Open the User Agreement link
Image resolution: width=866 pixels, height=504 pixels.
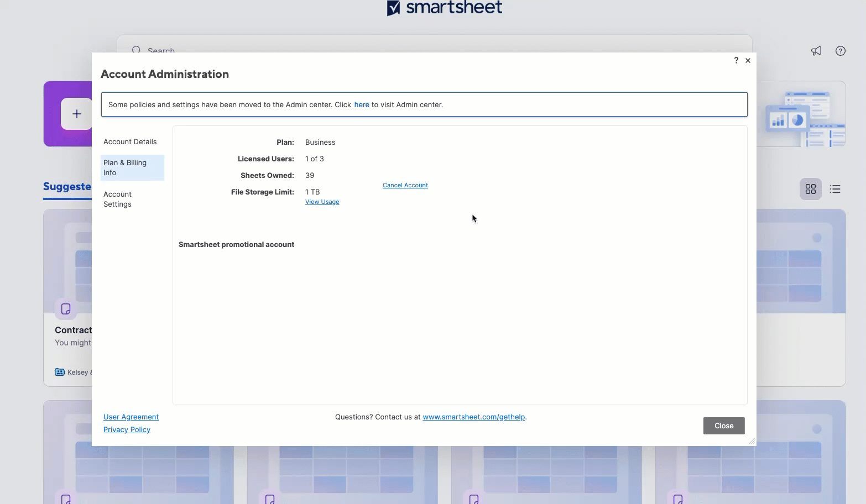(x=131, y=417)
